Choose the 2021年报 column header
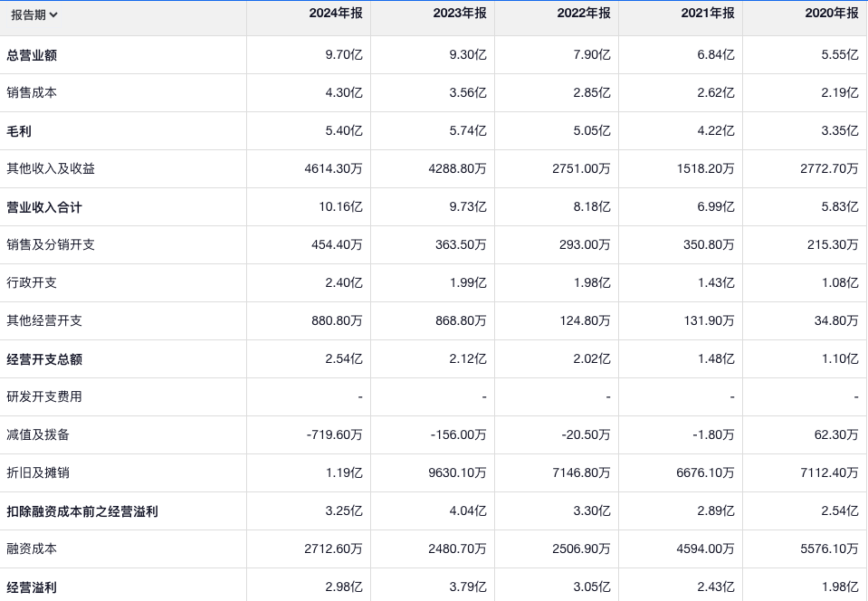Screen dimensions: 868x601 pos(708,14)
